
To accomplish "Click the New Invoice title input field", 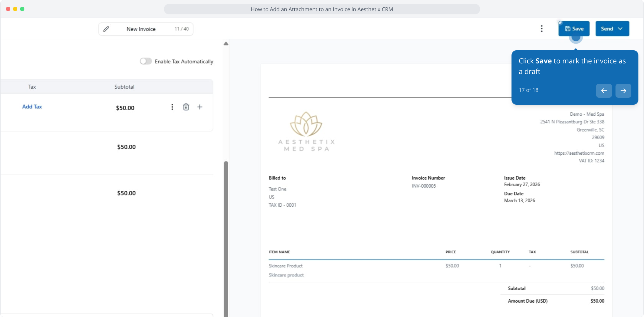I will 141,29.
